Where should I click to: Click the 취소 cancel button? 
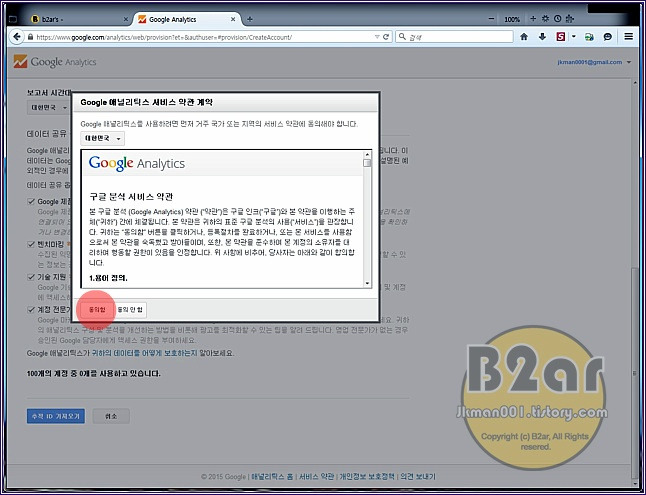[111, 416]
